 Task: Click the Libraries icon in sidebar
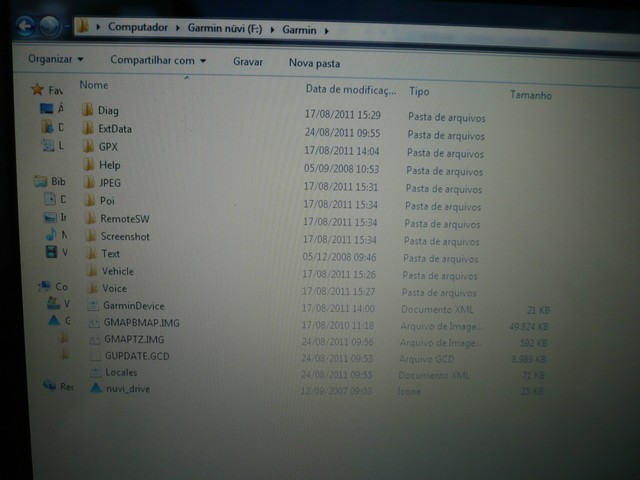40,181
